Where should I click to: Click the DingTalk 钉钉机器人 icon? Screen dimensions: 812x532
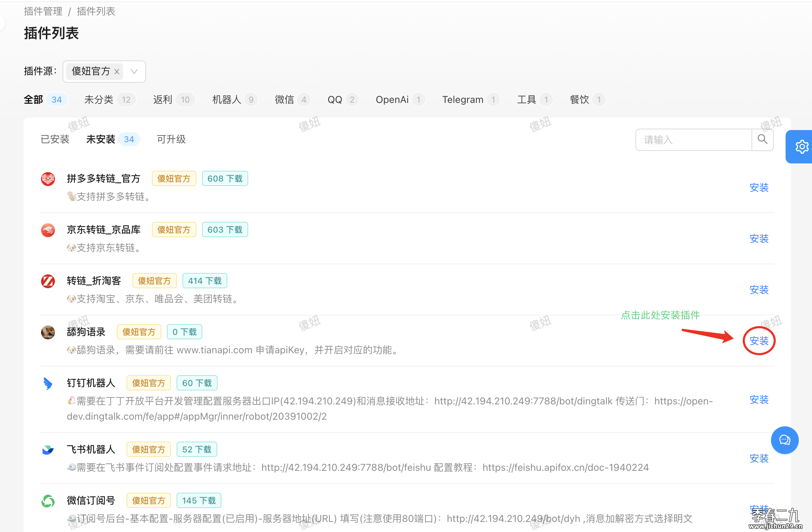pos(48,384)
